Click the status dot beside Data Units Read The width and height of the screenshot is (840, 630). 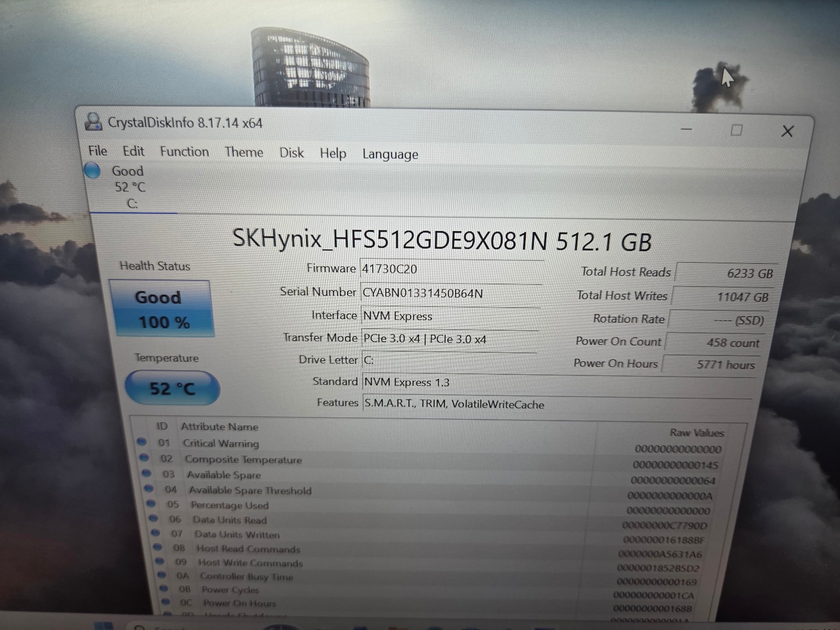[x=153, y=518]
